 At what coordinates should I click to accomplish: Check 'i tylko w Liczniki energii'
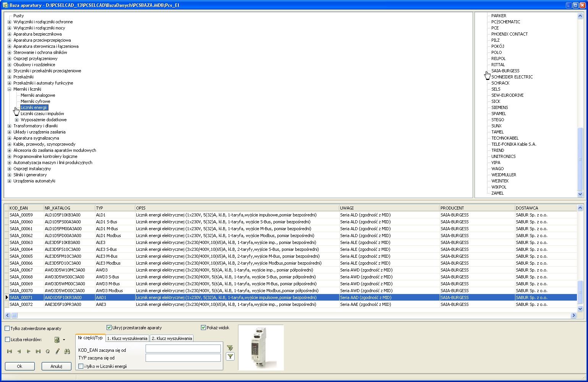[x=81, y=366]
